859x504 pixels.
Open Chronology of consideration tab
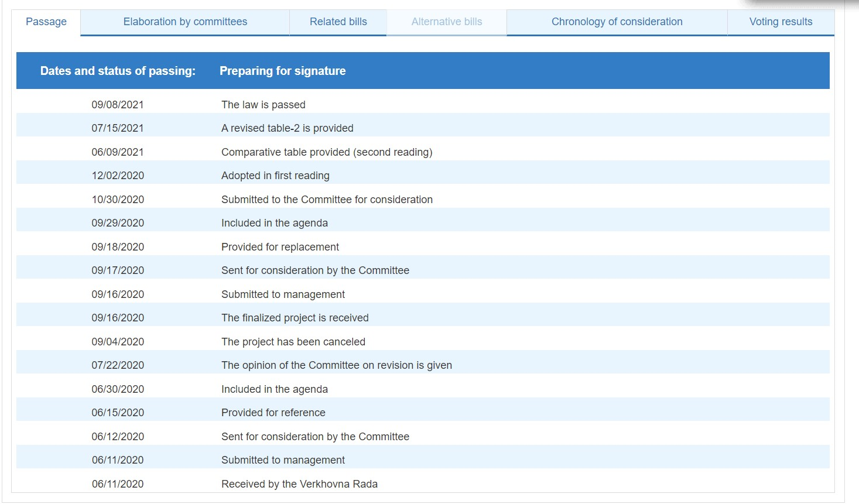617,22
